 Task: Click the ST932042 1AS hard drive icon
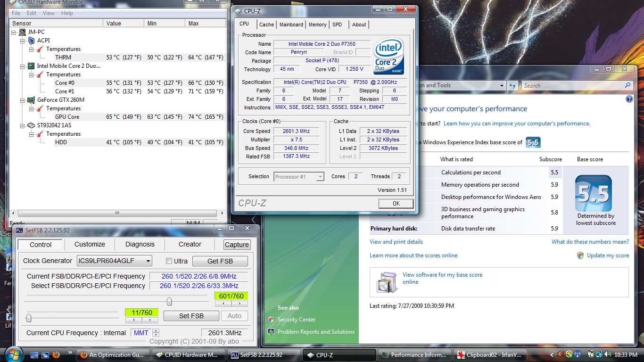click(31, 125)
